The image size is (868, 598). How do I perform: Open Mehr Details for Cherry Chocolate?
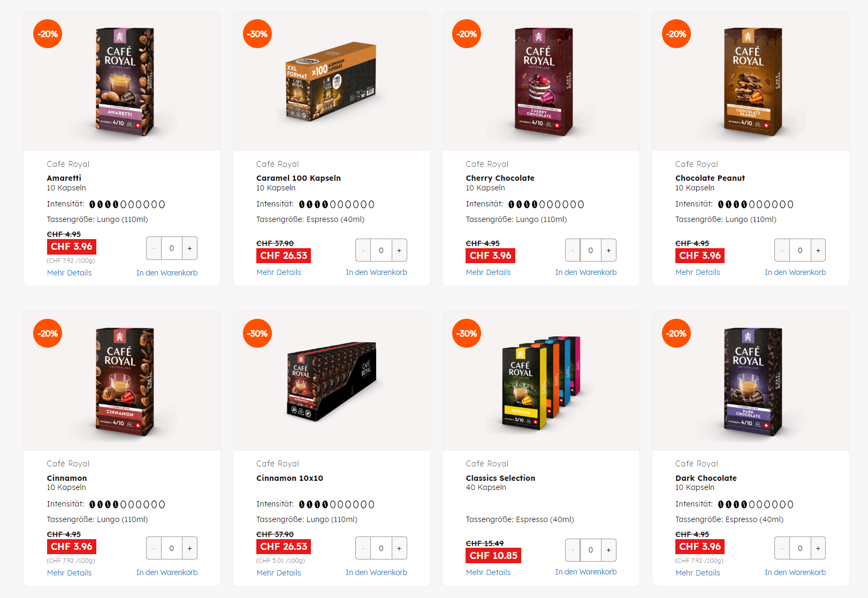coord(488,272)
